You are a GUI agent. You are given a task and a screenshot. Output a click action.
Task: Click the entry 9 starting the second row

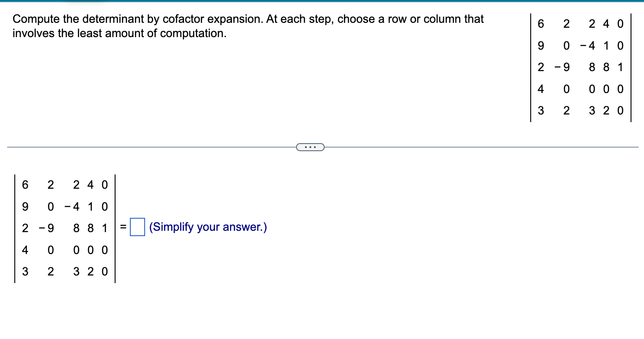(x=25, y=206)
